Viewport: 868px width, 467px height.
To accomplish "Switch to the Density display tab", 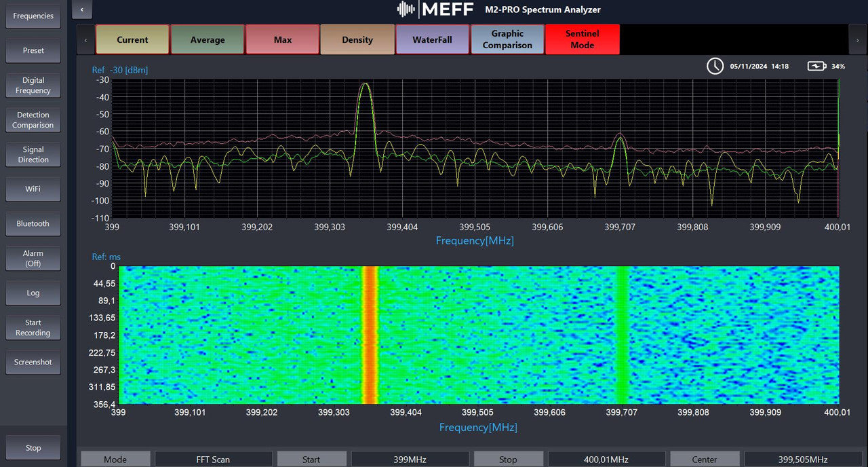I will (x=357, y=39).
